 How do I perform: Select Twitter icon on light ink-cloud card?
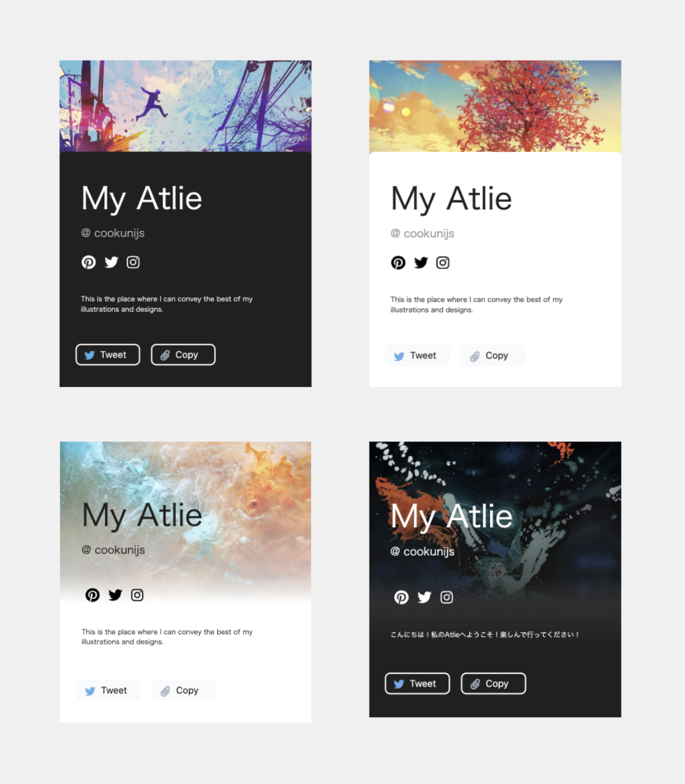[x=115, y=595]
